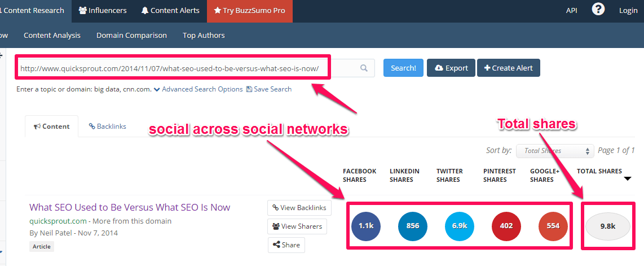Screen dimensions: 644x266
Task: Click the blue Search! button
Action: 403,68
